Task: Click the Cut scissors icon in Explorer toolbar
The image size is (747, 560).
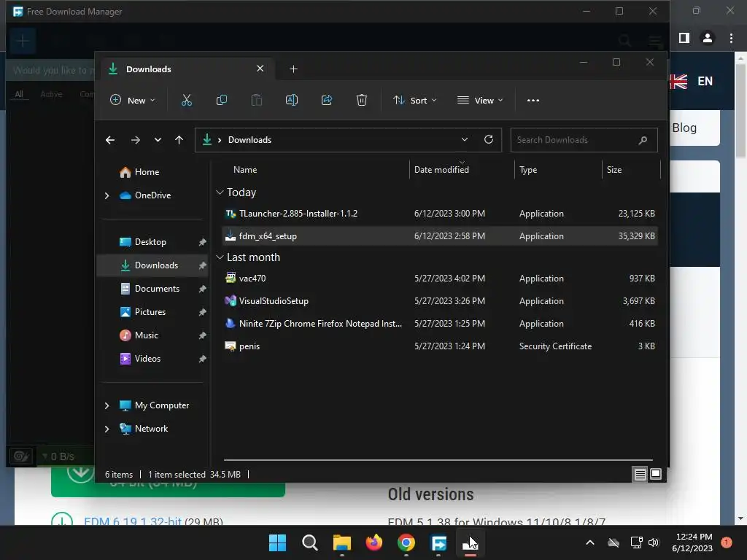Action: (x=186, y=100)
